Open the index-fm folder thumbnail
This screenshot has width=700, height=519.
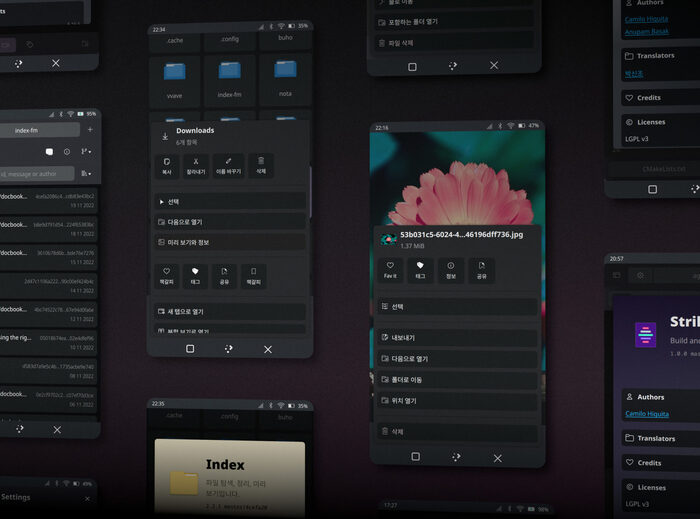[x=230, y=76]
